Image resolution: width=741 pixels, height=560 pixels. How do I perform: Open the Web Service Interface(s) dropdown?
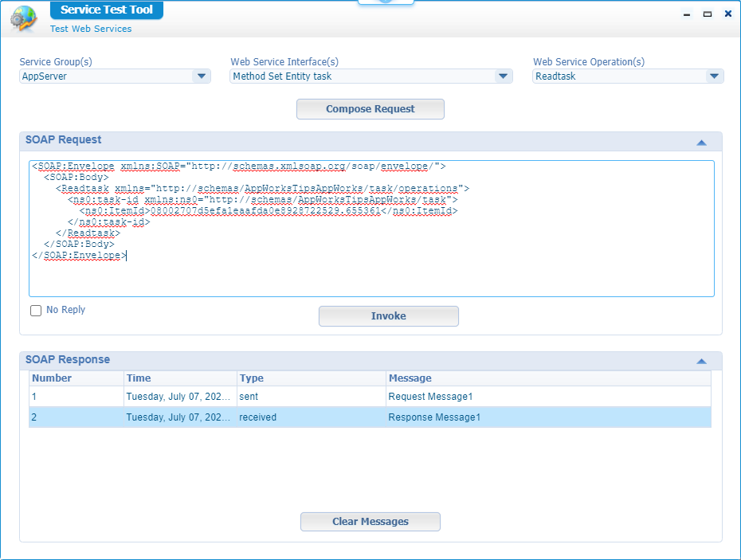click(503, 76)
